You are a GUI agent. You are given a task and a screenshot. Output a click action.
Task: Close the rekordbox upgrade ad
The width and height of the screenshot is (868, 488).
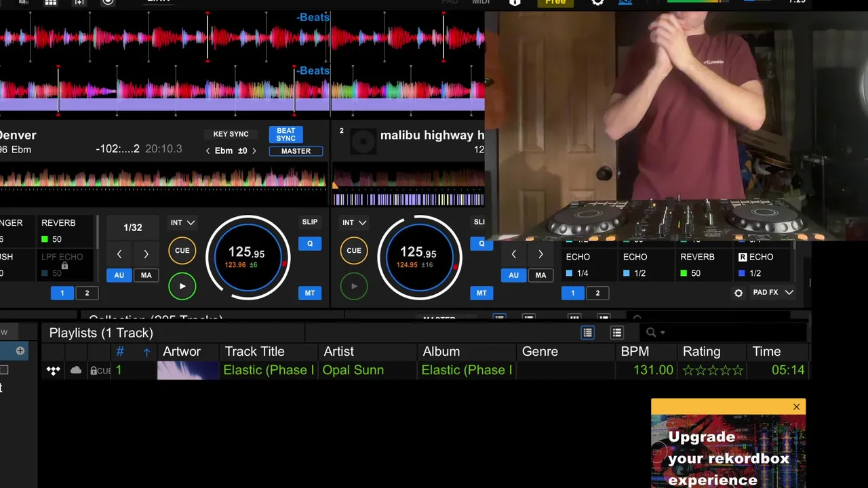[796, 407]
